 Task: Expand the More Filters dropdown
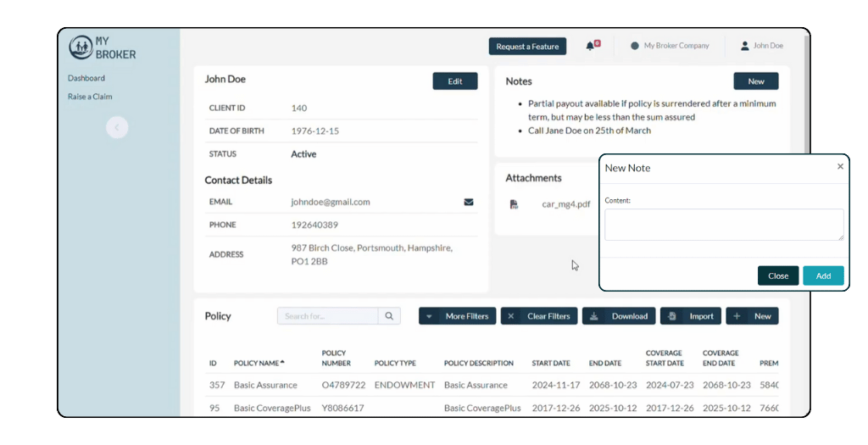coord(458,316)
